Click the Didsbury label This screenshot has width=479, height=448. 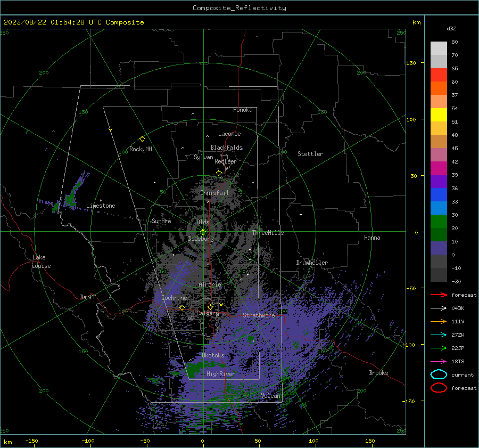[201, 239]
